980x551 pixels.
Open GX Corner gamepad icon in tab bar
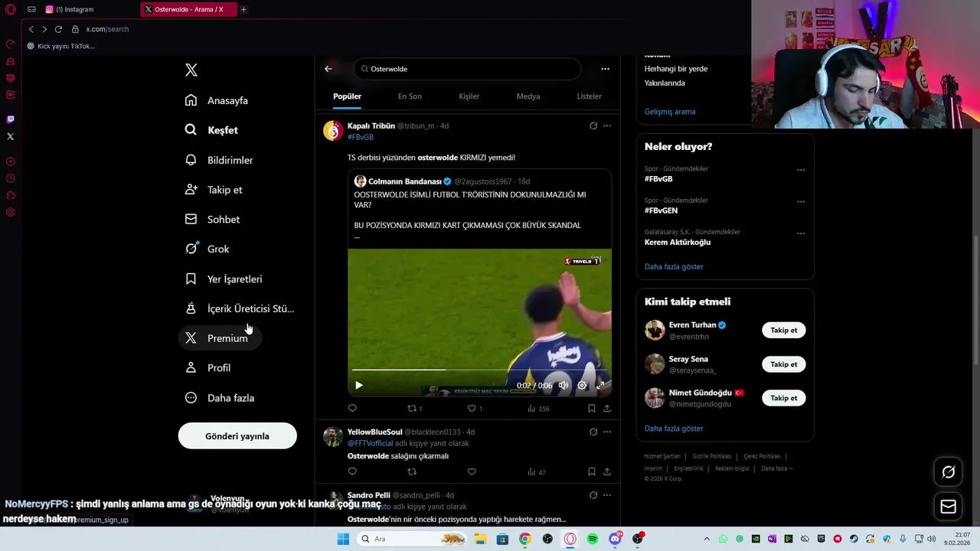tap(31, 9)
